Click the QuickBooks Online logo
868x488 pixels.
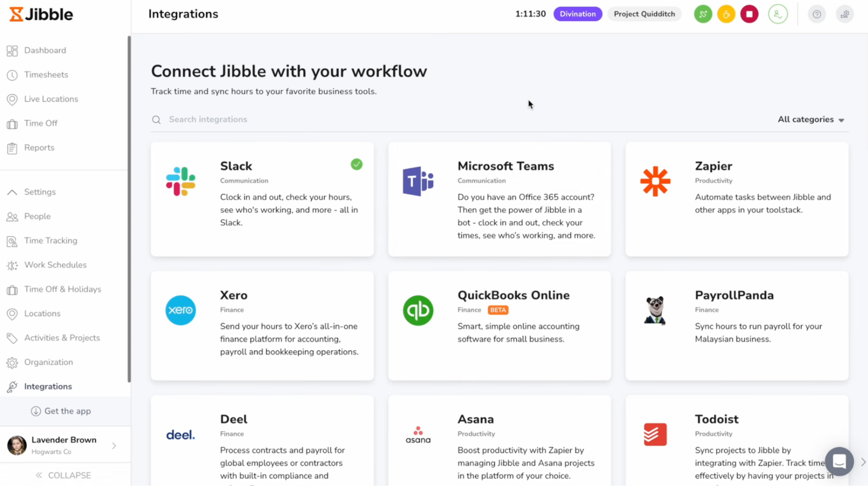(418, 310)
